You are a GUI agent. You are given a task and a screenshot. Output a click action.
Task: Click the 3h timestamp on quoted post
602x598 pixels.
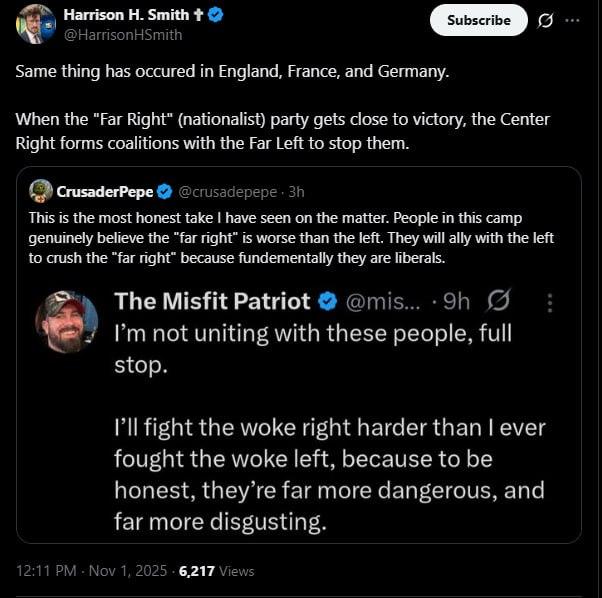point(296,191)
